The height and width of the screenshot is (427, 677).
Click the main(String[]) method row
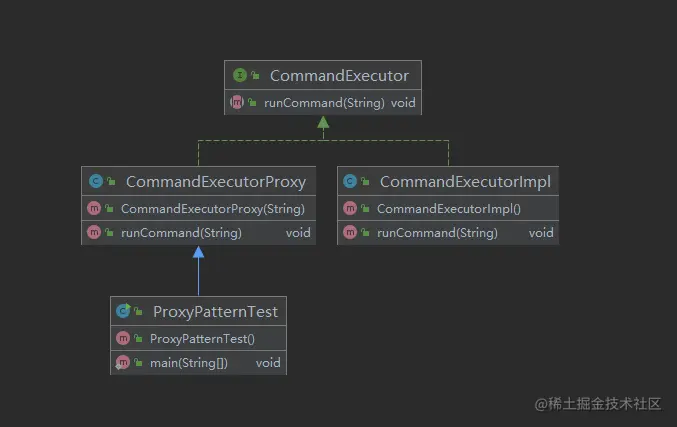click(198, 363)
